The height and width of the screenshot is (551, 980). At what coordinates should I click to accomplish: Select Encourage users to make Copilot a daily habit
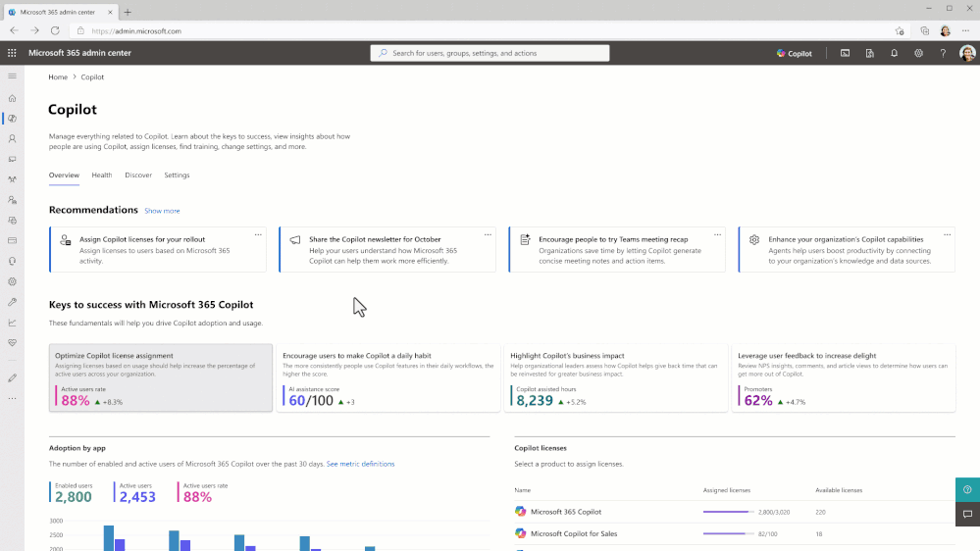(x=388, y=377)
